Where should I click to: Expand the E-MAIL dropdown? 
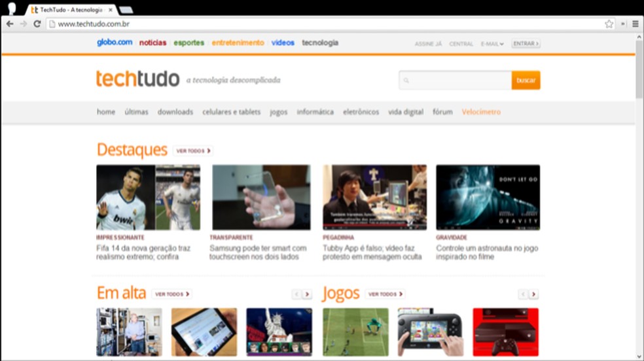(x=492, y=44)
